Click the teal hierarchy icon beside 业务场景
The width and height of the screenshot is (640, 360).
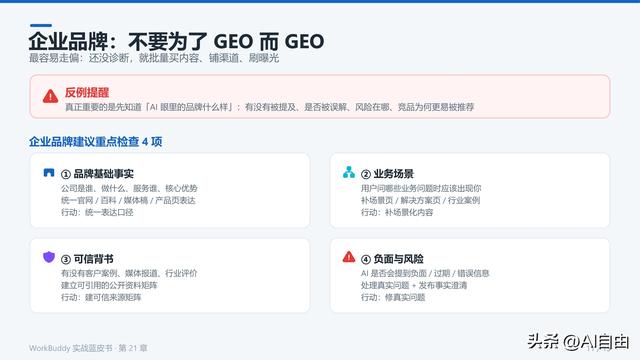[349, 172]
